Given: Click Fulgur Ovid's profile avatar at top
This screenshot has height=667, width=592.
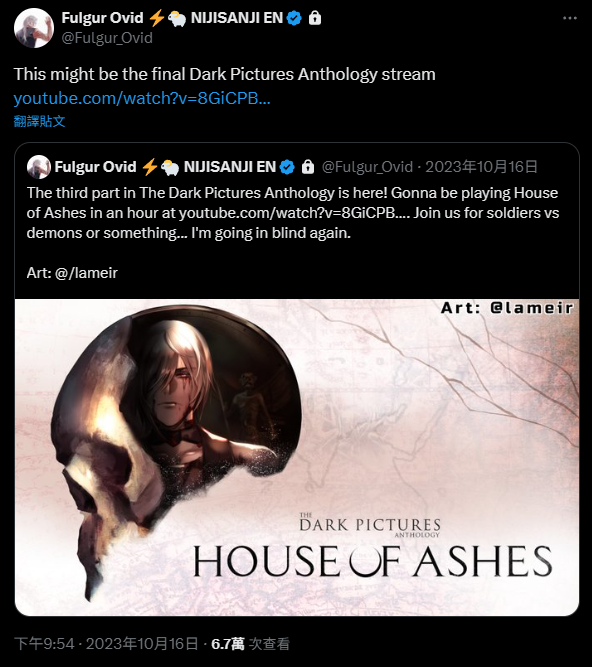Looking at the screenshot, I should (34, 28).
